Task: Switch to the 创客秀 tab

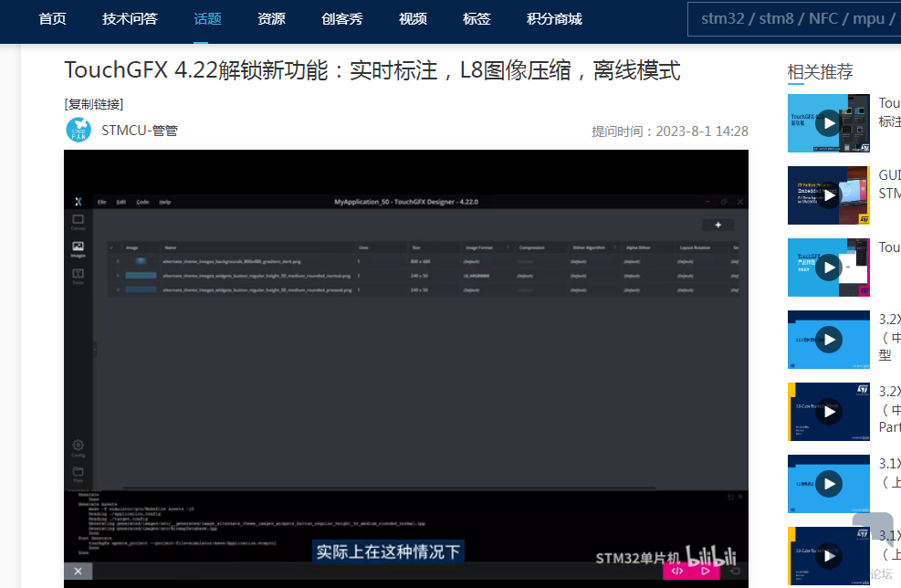Action: pos(342,19)
